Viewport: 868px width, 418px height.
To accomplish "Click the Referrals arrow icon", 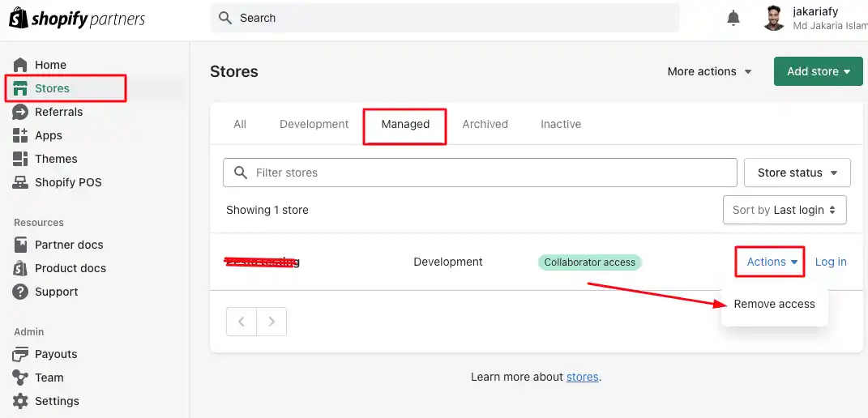I will (x=20, y=112).
